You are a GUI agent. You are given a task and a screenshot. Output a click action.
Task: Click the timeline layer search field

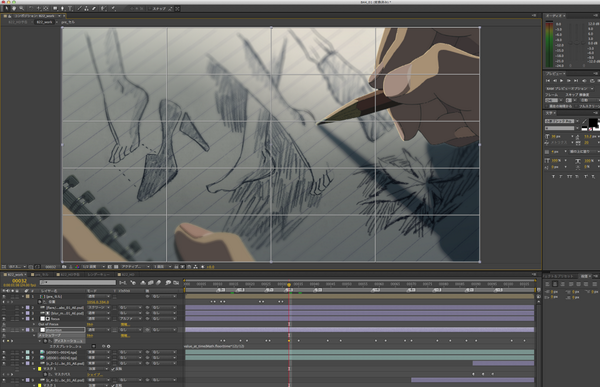coord(78,282)
